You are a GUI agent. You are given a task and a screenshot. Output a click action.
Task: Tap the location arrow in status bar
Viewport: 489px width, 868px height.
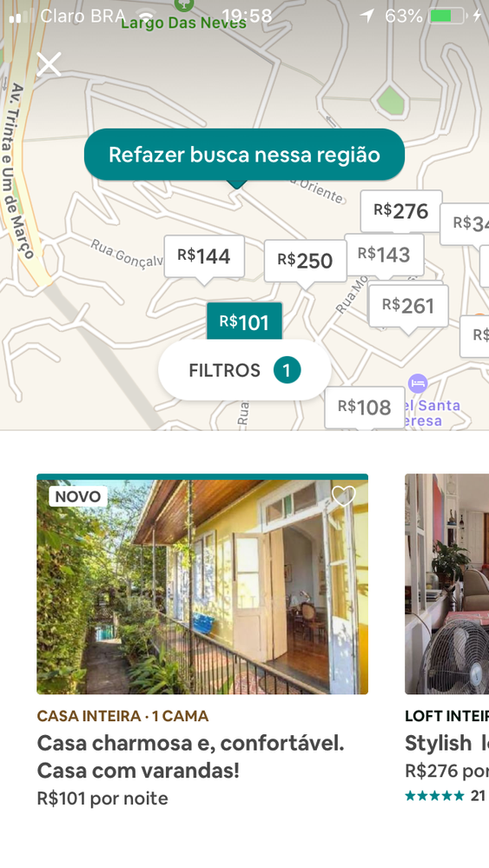click(x=367, y=16)
